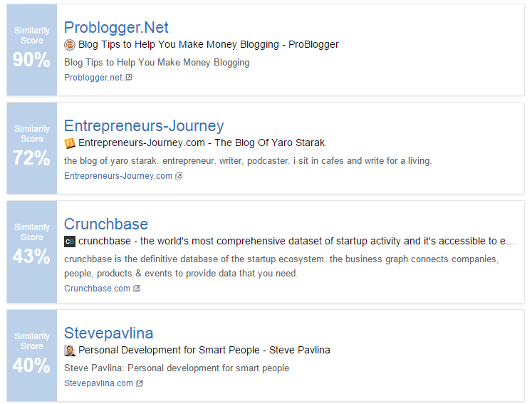Click the 90% similarity score box
Viewport: 532px width, 404px height.
[x=32, y=50]
